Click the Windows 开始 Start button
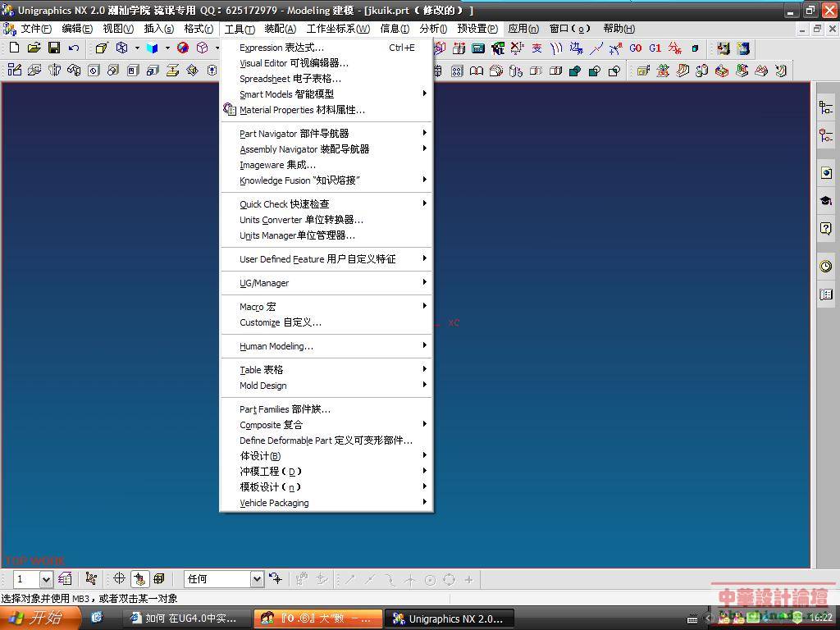This screenshot has height=630, width=840. 39,619
